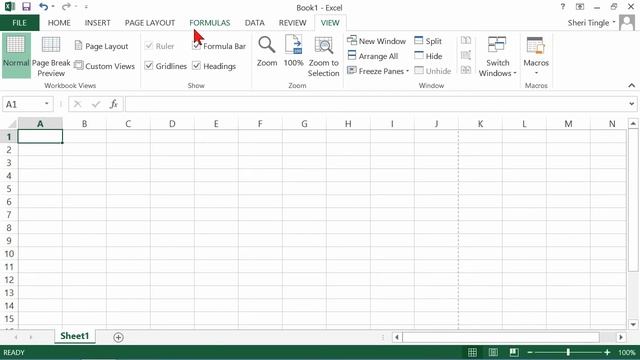Zoom out with minus button

click(x=530, y=352)
